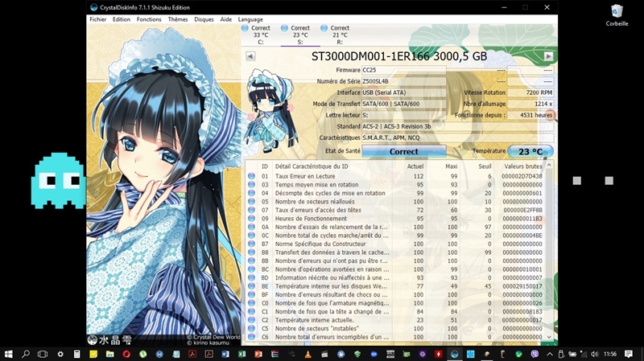Open Settings gear in the taskbar
The height and width of the screenshot is (361, 644).
coord(60,354)
